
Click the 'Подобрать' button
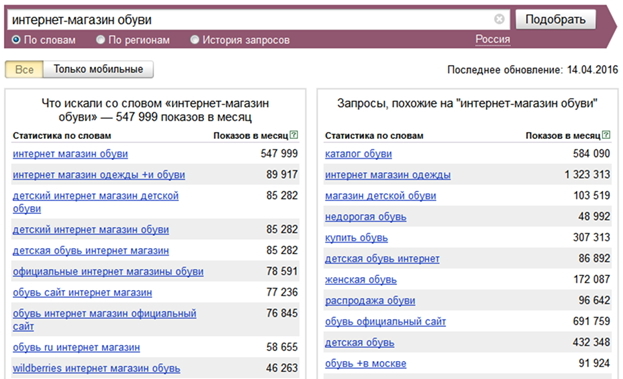coord(555,19)
